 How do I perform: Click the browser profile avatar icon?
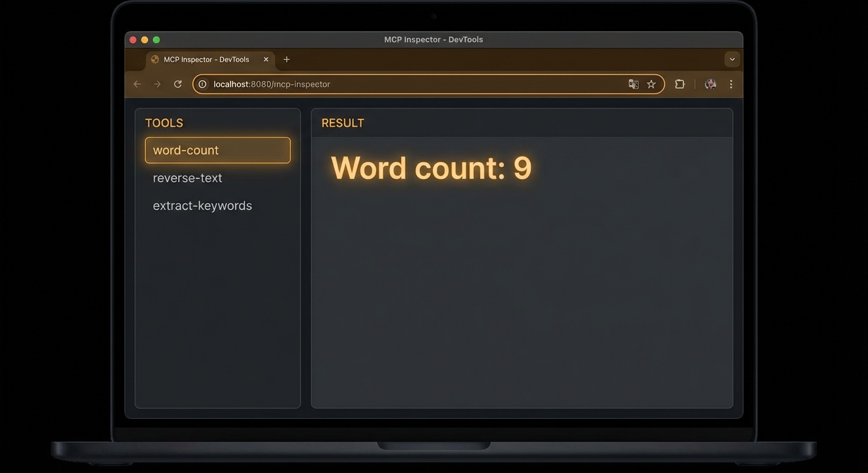coord(710,84)
